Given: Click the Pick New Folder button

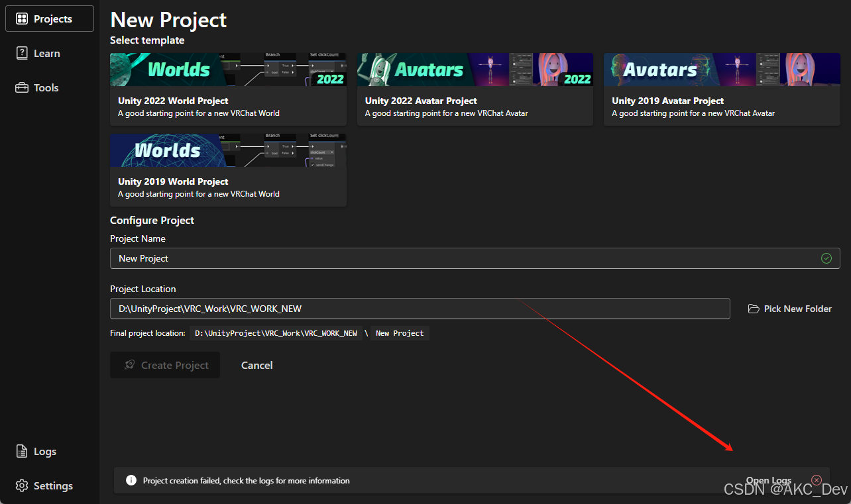Looking at the screenshot, I should (789, 309).
